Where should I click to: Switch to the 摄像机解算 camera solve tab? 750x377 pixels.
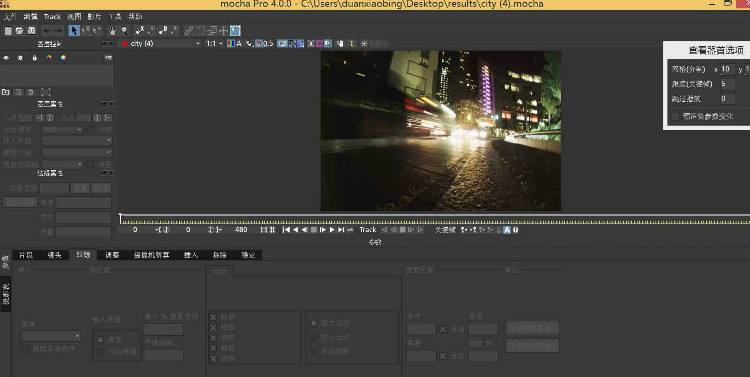pyautogui.click(x=152, y=255)
